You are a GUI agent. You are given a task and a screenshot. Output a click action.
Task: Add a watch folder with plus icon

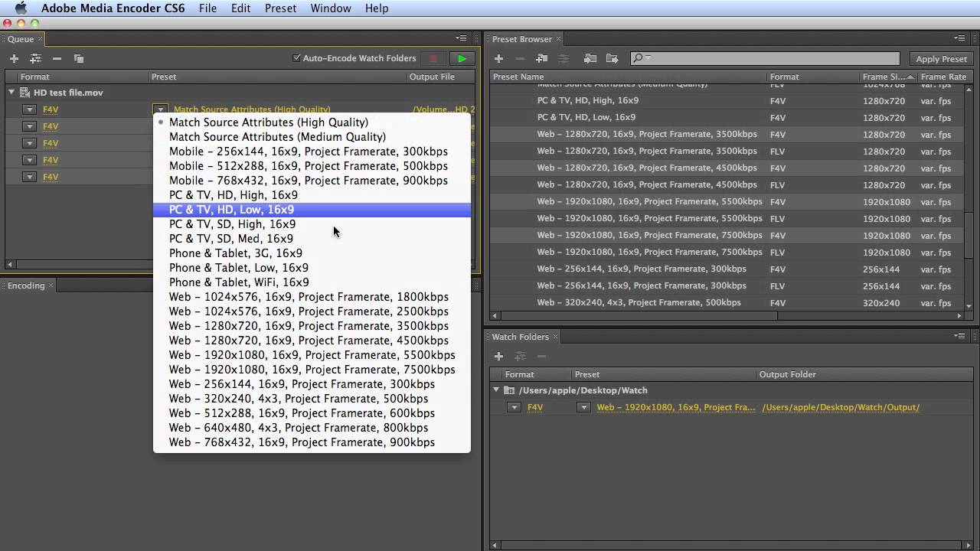[x=498, y=356]
